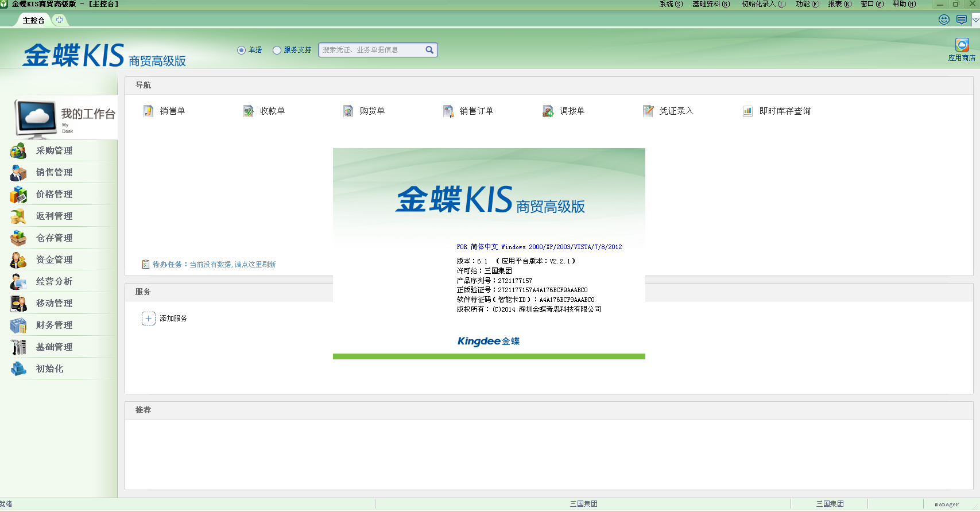Open the 基础资料(B) menu
The image size is (980, 512).
tap(711, 4)
